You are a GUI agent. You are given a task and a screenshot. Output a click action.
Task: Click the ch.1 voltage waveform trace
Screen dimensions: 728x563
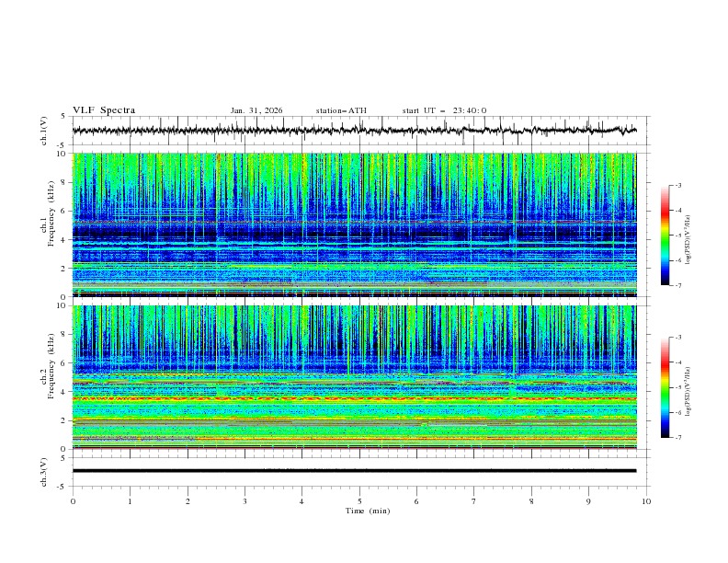pyautogui.click(x=354, y=131)
